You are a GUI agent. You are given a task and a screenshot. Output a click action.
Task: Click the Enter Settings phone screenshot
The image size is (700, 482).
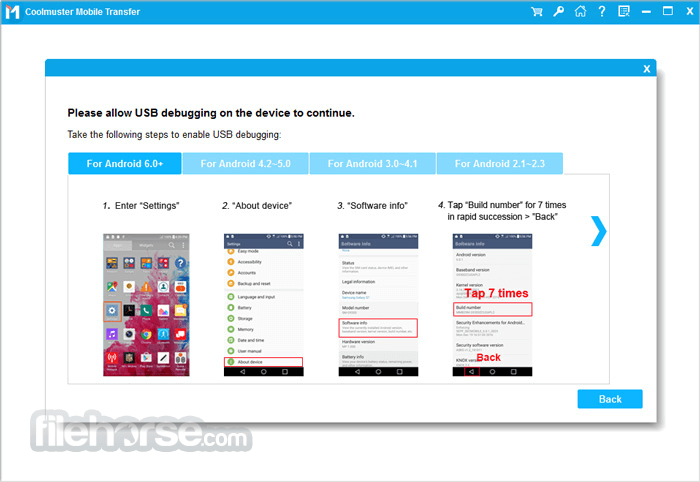[x=146, y=305]
